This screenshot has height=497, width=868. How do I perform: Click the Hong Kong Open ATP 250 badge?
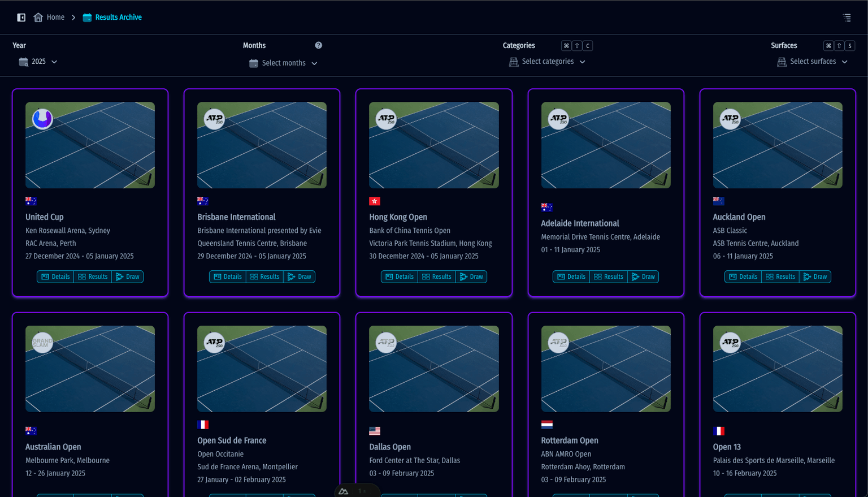pos(387,119)
